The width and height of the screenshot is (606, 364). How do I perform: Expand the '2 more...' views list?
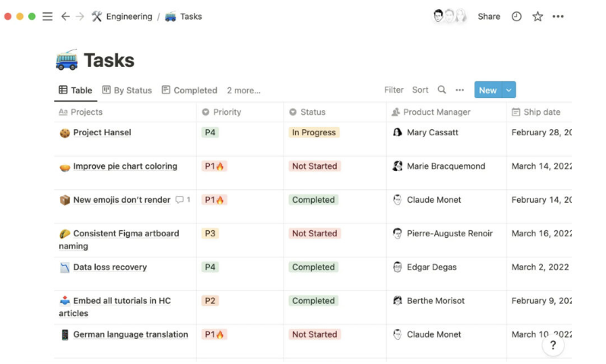point(243,90)
